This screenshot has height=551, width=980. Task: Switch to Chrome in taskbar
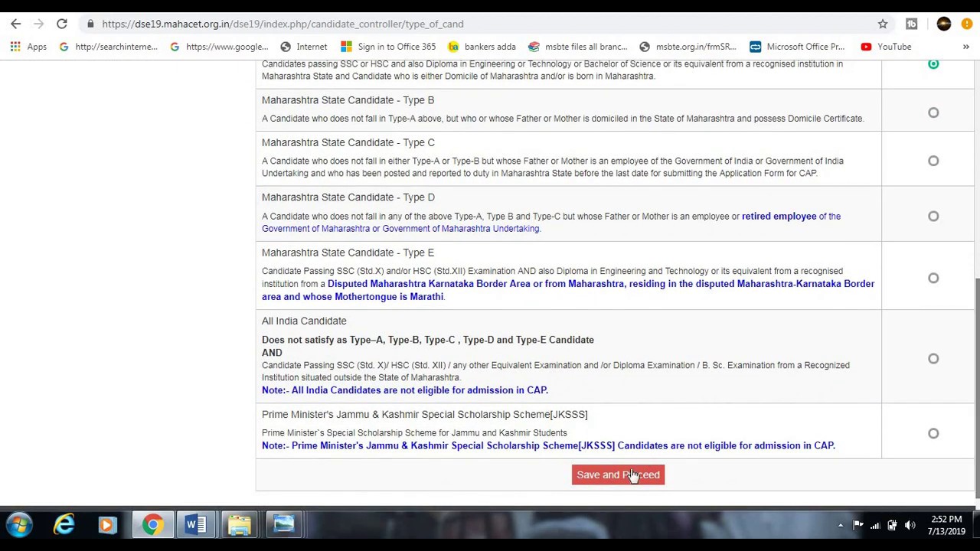tap(152, 525)
